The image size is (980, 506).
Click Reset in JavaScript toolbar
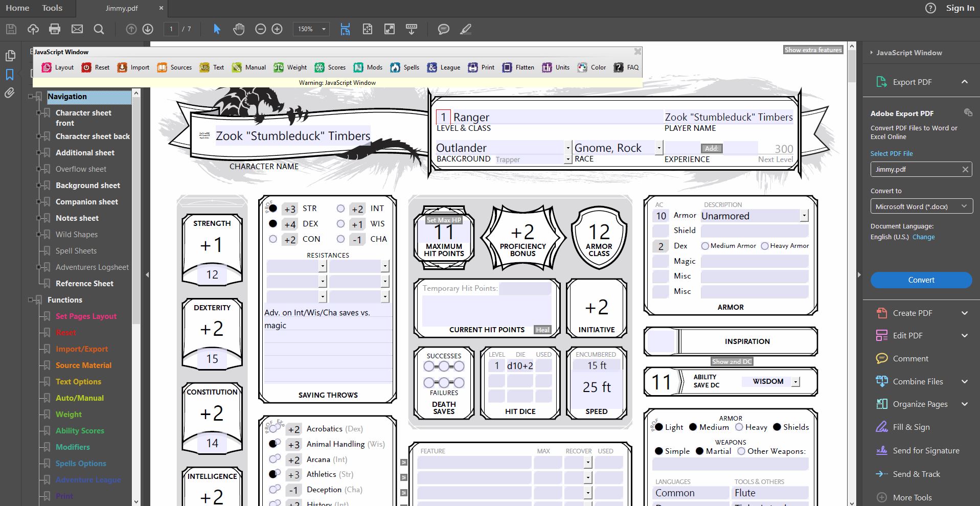96,67
